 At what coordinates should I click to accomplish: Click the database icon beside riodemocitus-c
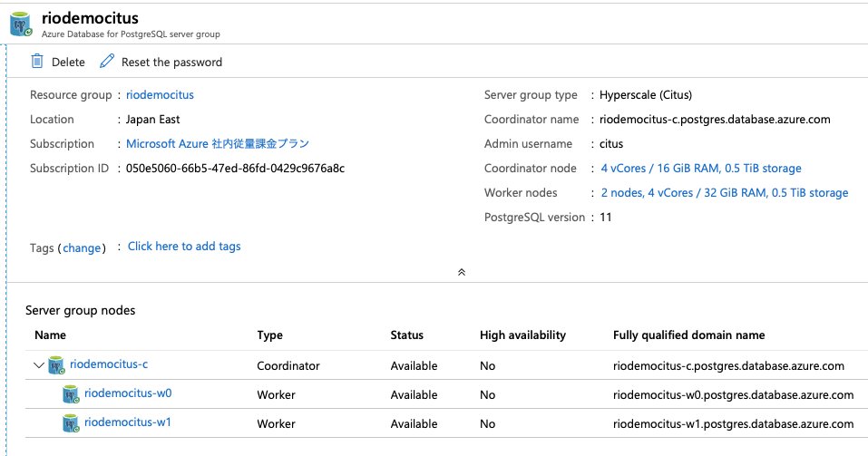(x=56, y=365)
